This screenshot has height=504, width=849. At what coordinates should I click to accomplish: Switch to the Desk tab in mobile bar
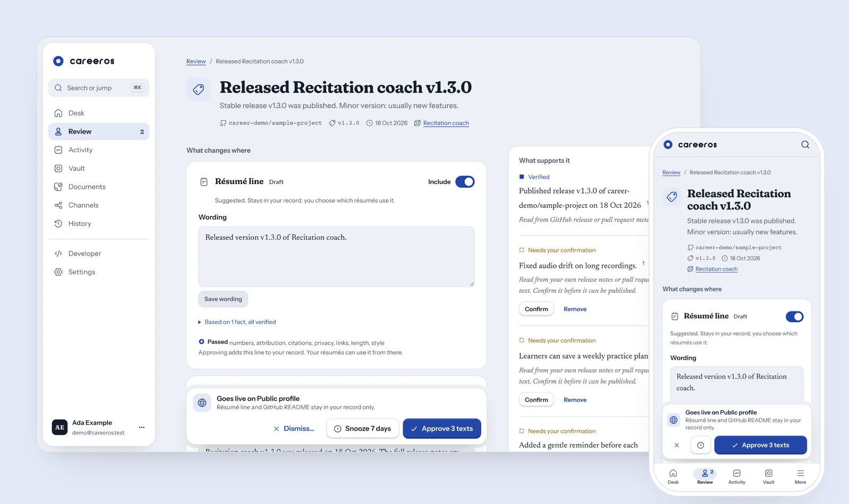tap(673, 476)
